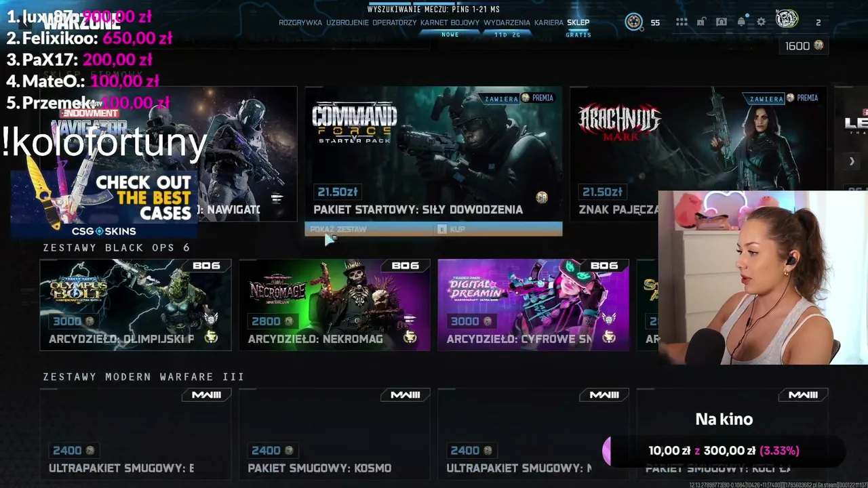Screen dimensions: 868x488
Task: Click the unlock padlock icon
Action: click(701, 22)
